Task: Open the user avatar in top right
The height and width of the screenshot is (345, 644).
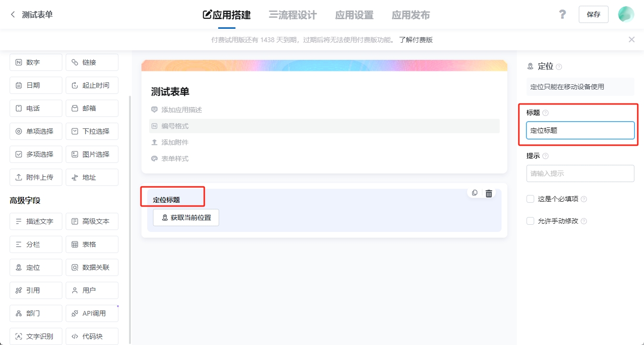Action: click(626, 14)
